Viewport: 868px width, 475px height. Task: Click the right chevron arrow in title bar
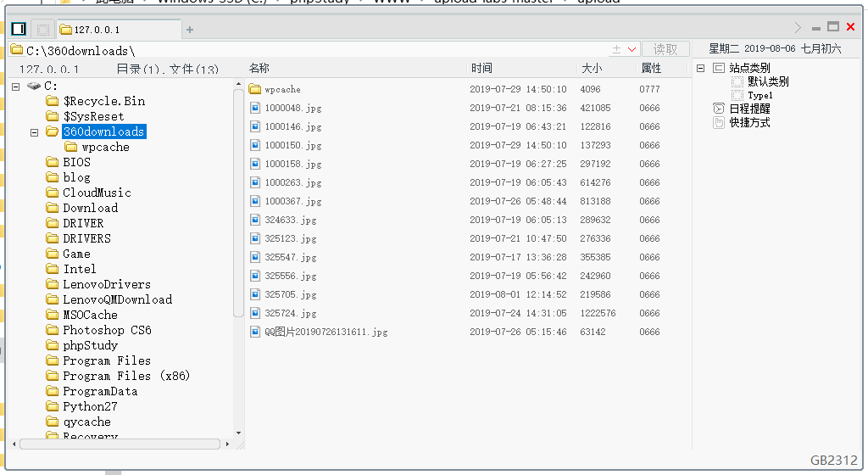point(798,28)
